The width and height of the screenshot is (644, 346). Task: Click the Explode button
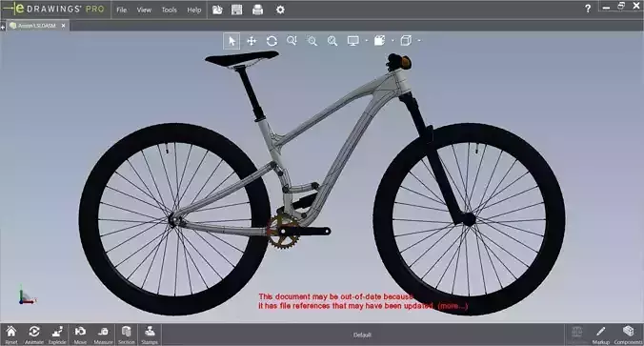57,335
